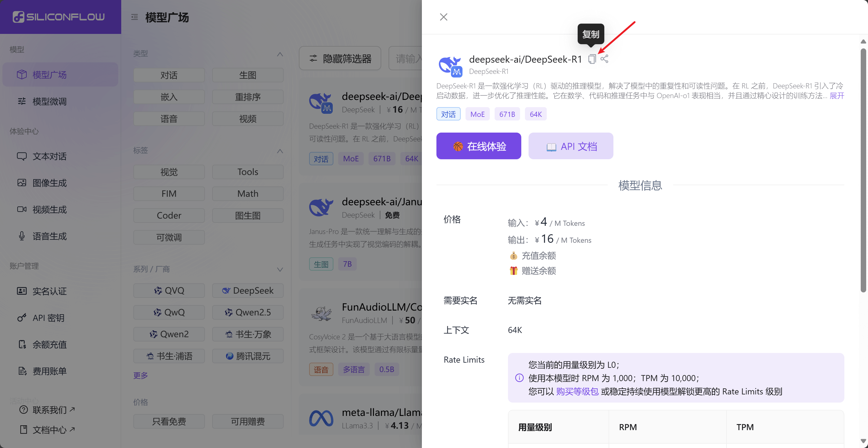The height and width of the screenshot is (448, 868).
Task: Collapse the 类型 filter section
Action: click(x=280, y=54)
